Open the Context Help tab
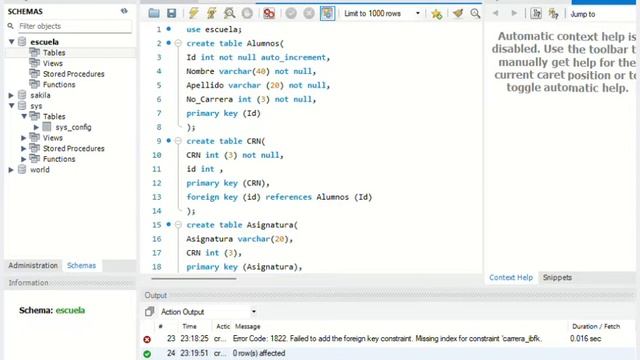 coord(511,278)
